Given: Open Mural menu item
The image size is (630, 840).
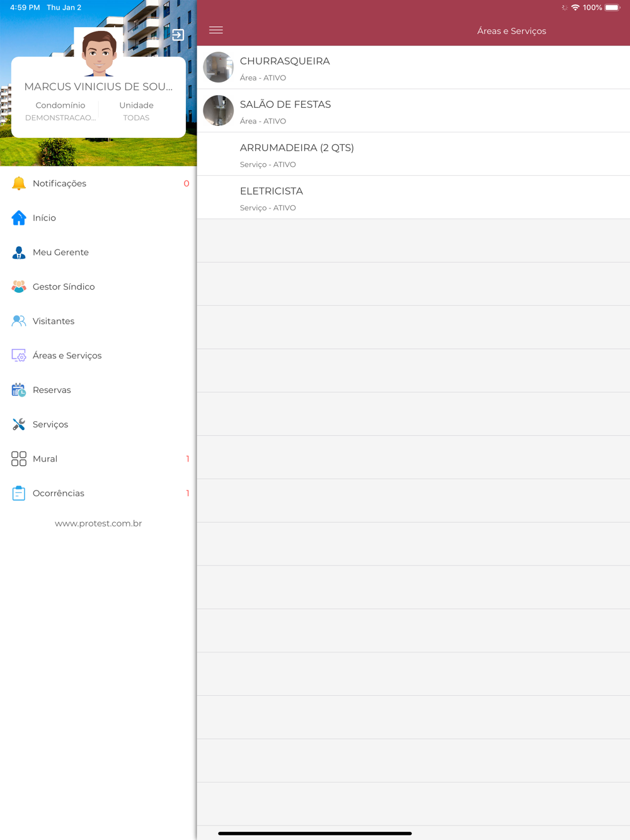Looking at the screenshot, I should coord(98,458).
